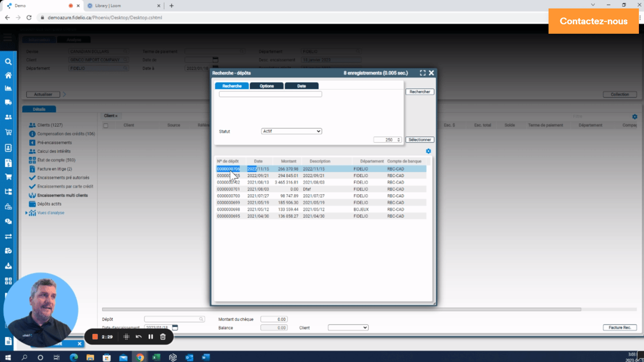This screenshot has width=644, height=362.
Task: Open the filled shopping cart sidebar icon
Action: (x=8, y=177)
